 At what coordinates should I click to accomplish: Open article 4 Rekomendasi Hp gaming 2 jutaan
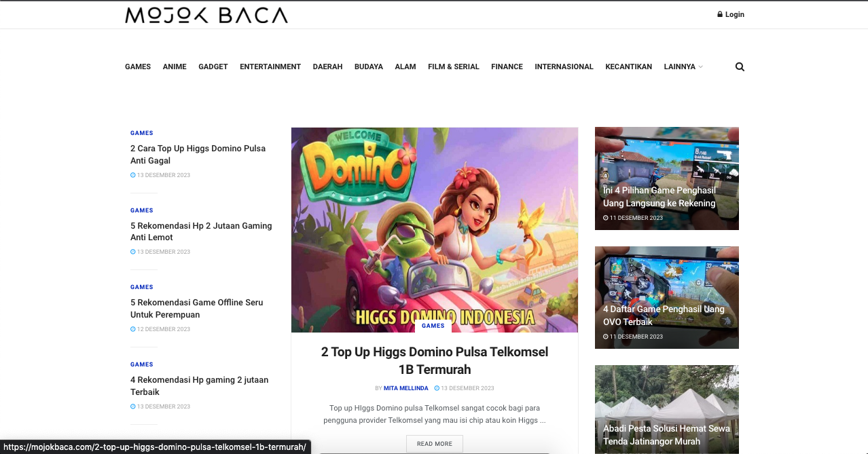pyautogui.click(x=200, y=386)
